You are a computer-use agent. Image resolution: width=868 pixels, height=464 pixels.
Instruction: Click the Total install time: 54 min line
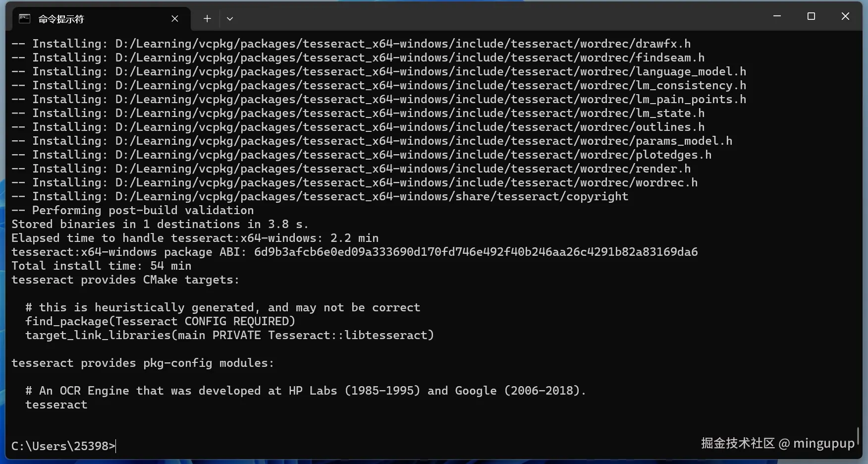pos(102,266)
